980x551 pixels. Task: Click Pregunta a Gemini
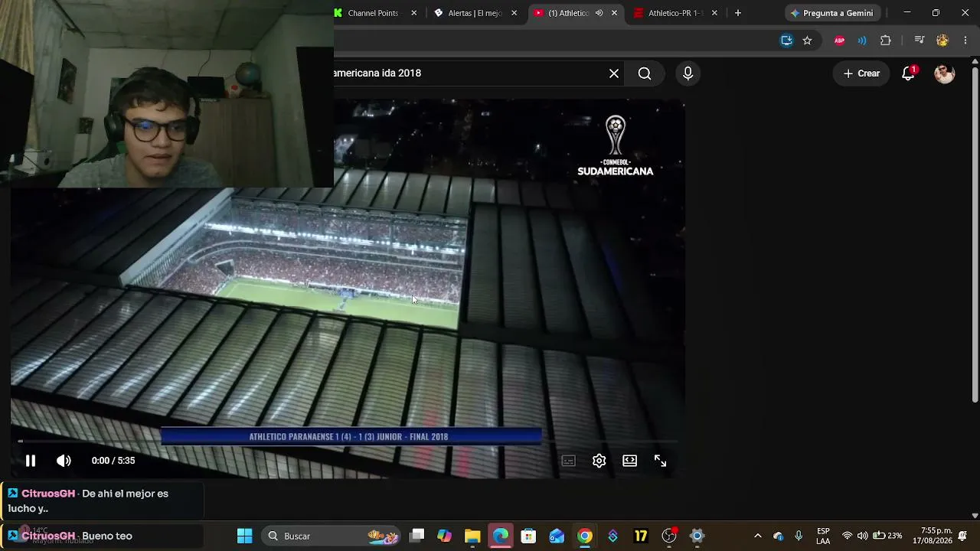[x=832, y=13]
